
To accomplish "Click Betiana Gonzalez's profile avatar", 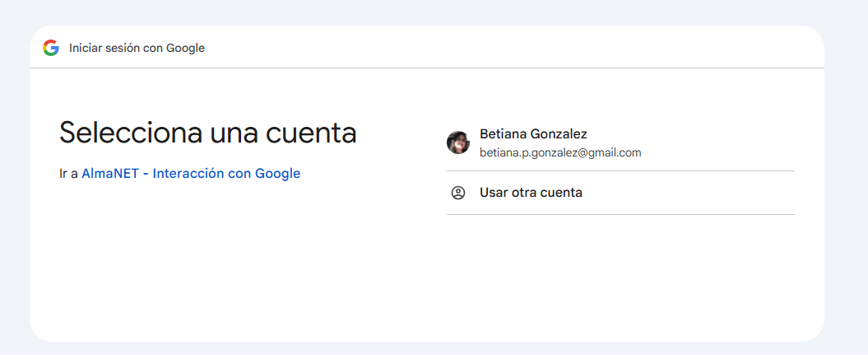I will [458, 142].
